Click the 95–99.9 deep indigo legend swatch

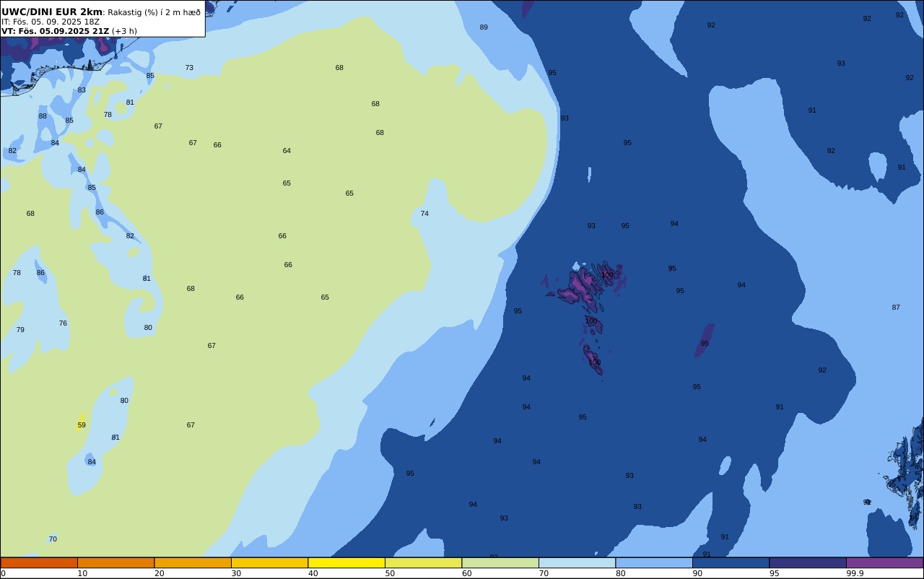pos(808,562)
